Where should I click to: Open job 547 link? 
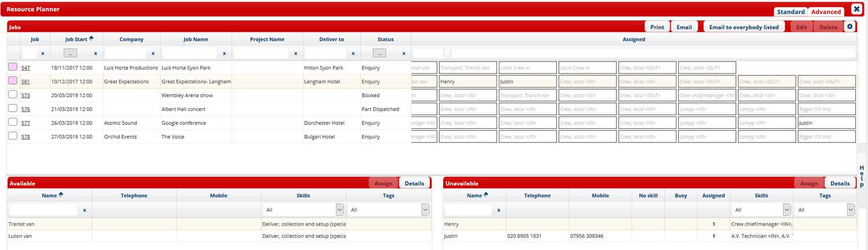[25, 68]
